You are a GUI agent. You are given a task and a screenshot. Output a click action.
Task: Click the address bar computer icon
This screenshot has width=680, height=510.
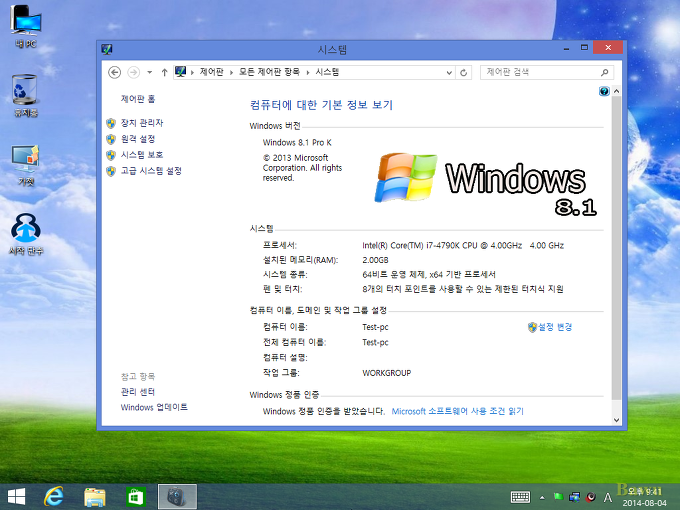180,72
